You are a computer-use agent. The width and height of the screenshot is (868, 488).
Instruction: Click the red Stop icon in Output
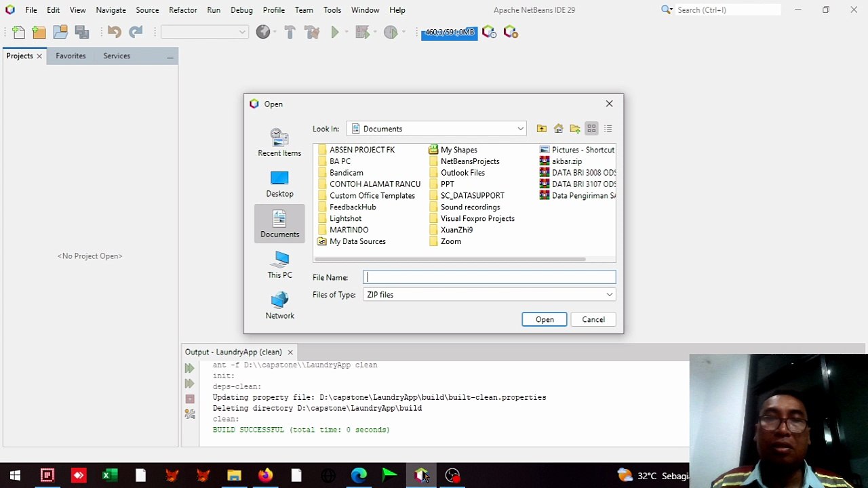tap(190, 399)
